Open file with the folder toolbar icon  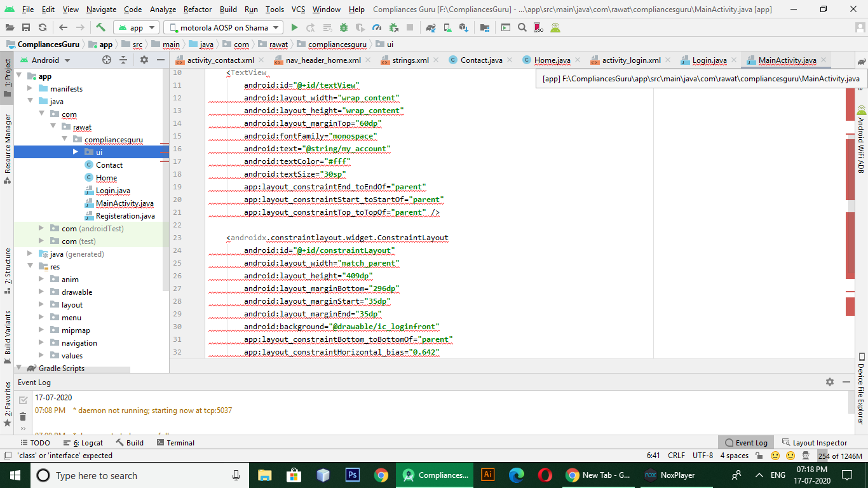point(10,27)
